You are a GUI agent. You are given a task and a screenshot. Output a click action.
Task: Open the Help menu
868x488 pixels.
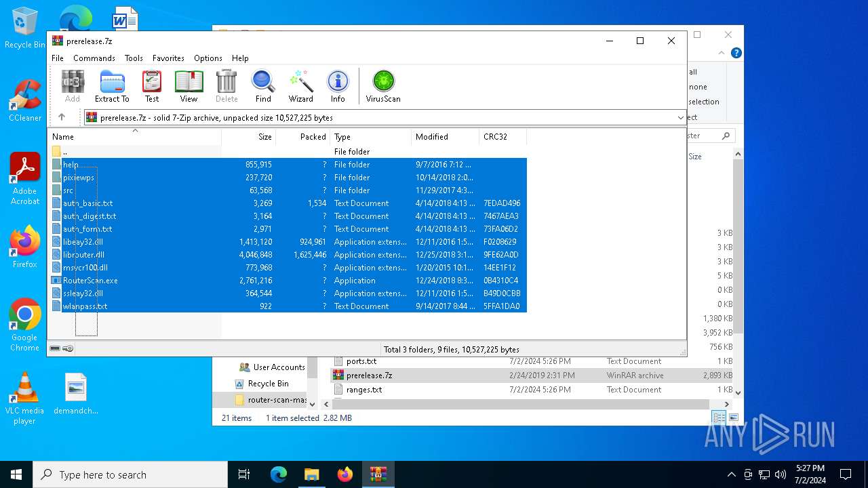tap(240, 58)
